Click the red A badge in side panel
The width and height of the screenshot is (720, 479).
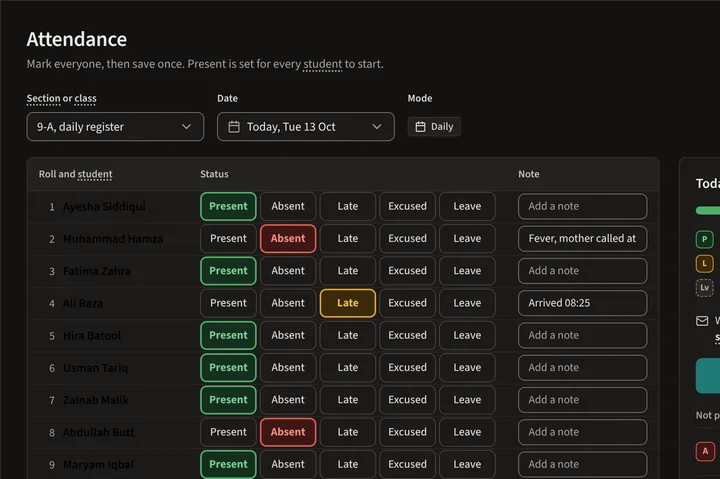click(x=705, y=451)
